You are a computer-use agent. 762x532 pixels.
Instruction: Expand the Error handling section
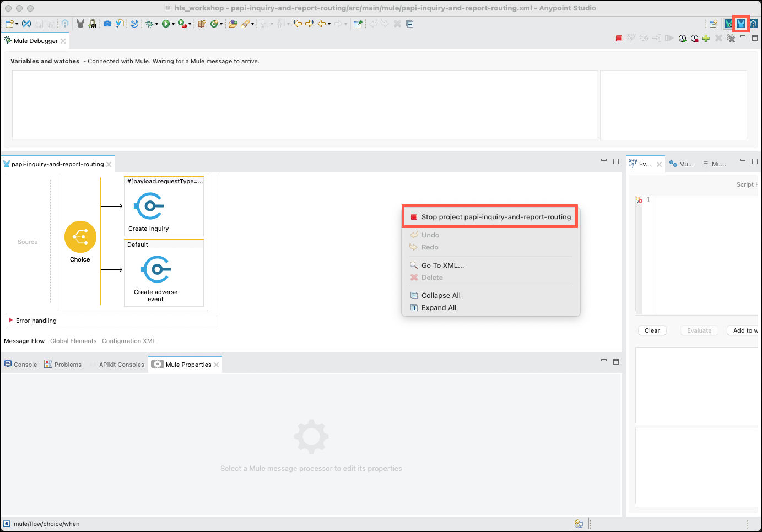(10, 320)
